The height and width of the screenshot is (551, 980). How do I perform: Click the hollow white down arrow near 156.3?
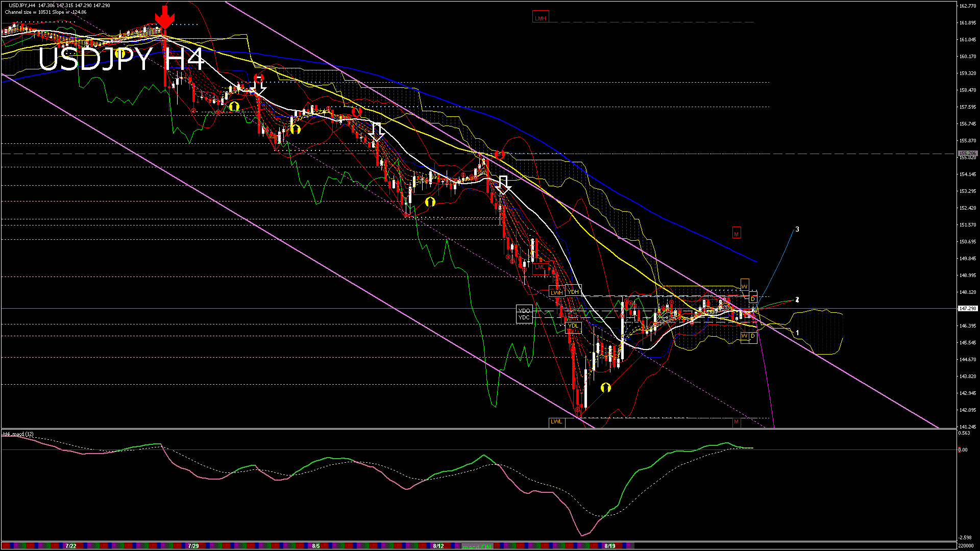coord(377,131)
